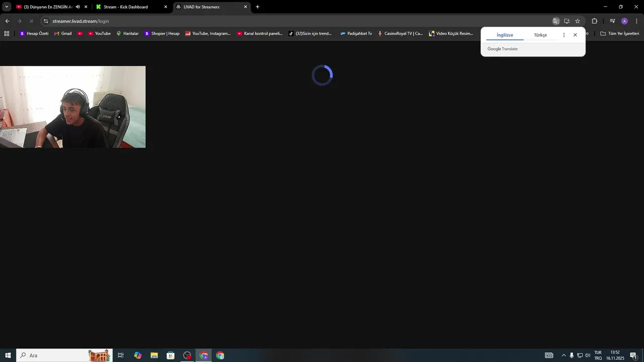Open the YouTube labeled bookmark
The height and width of the screenshot is (362, 644).
pyautogui.click(x=99, y=34)
